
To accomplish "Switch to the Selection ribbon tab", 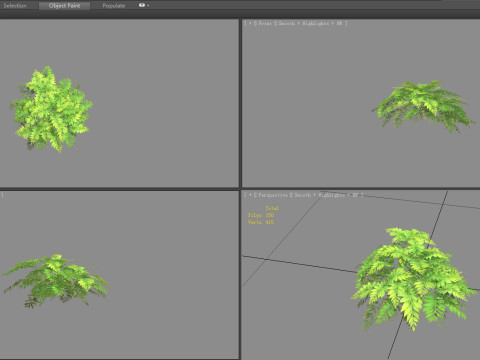I will (x=15, y=6).
